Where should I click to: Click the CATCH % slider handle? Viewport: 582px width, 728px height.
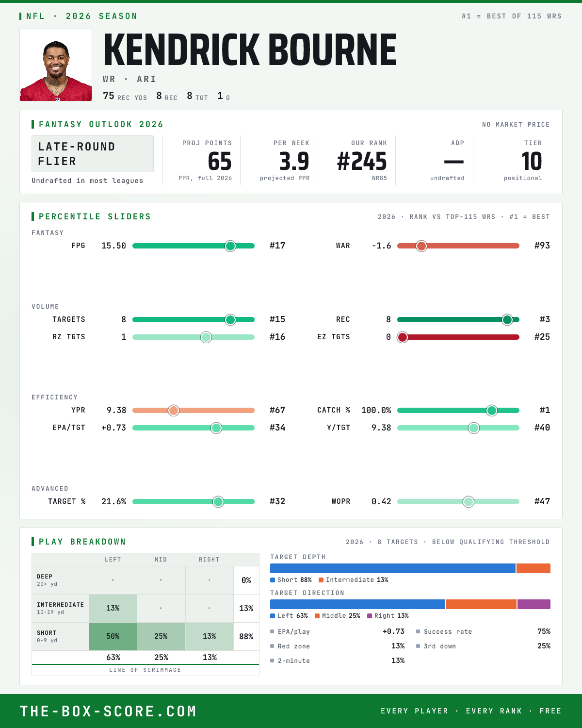(x=492, y=411)
